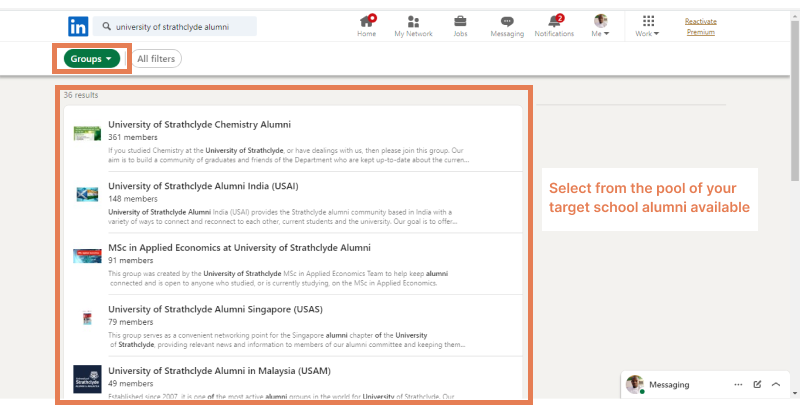800x407 pixels.
Task: Click the 79 members text
Action: (x=131, y=322)
